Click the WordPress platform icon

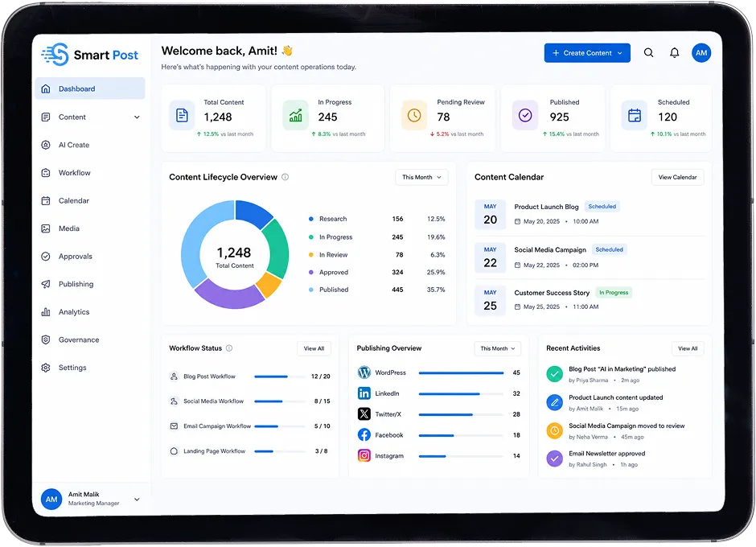364,372
